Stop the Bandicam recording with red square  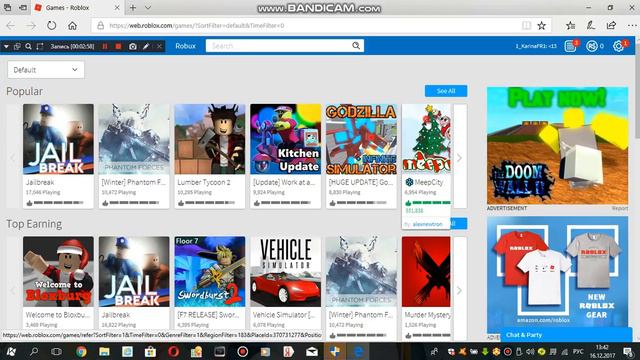coord(118,47)
